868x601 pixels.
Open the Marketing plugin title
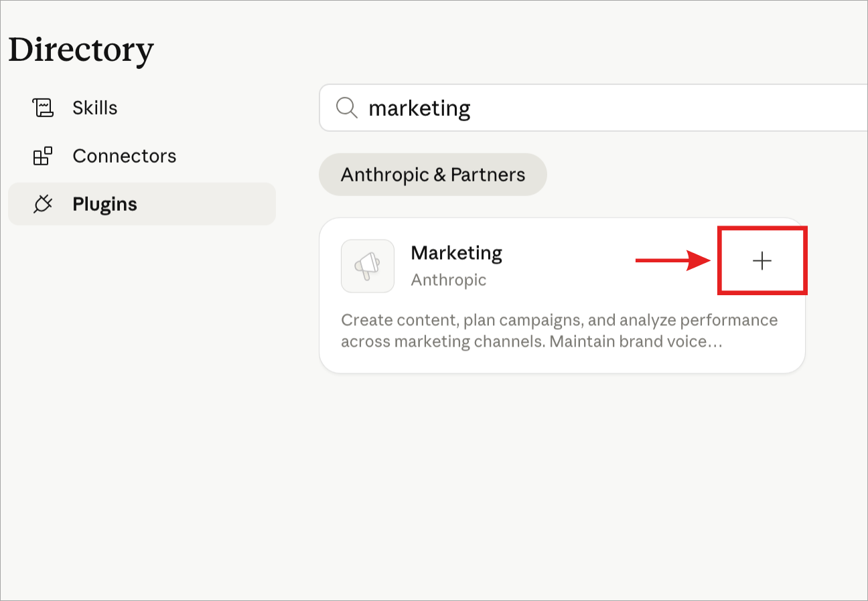tap(457, 253)
